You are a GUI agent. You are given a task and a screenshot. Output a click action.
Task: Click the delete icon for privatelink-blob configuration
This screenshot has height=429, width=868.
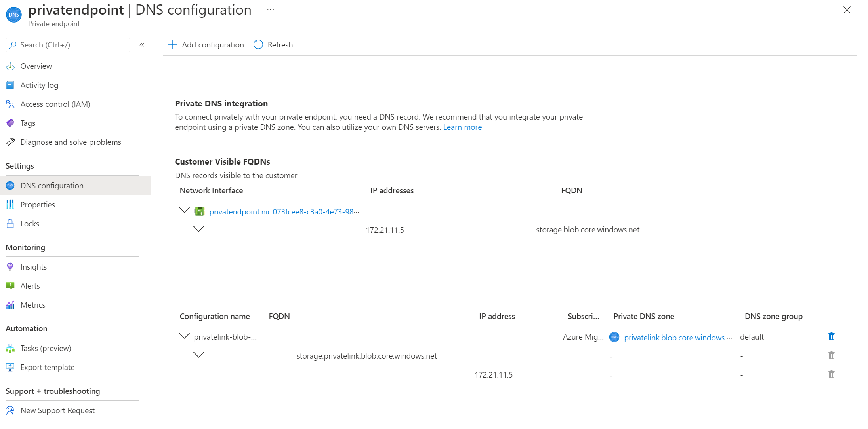click(833, 337)
